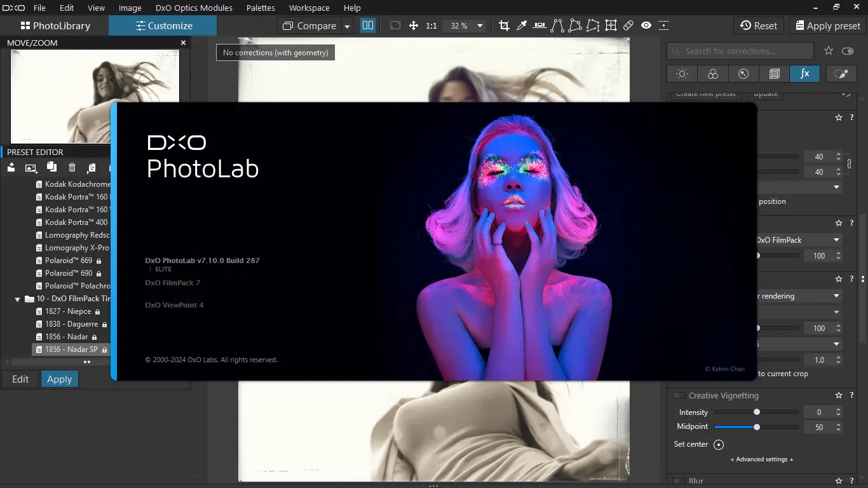Open the zoom percentage dropdown

pyautogui.click(x=480, y=26)
